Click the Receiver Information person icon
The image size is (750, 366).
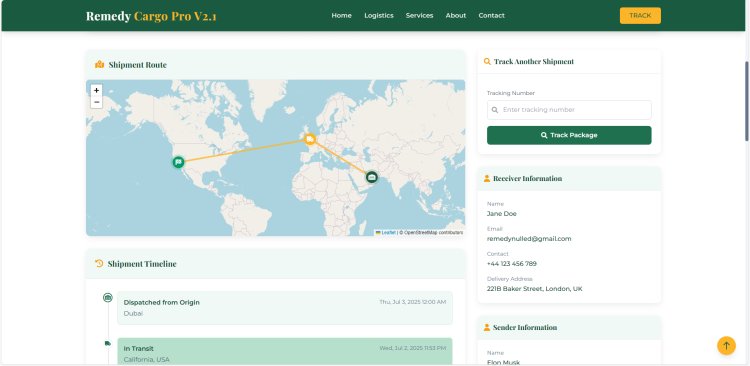coord(487,178)
